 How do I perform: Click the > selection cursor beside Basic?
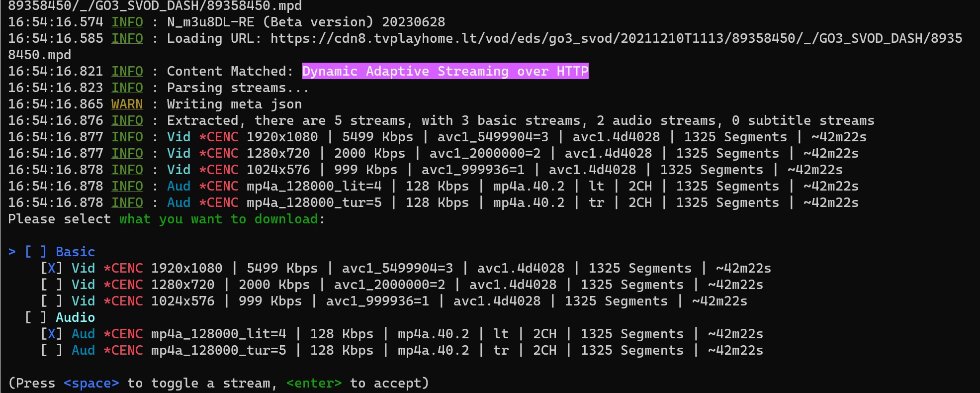click(12, 252)
